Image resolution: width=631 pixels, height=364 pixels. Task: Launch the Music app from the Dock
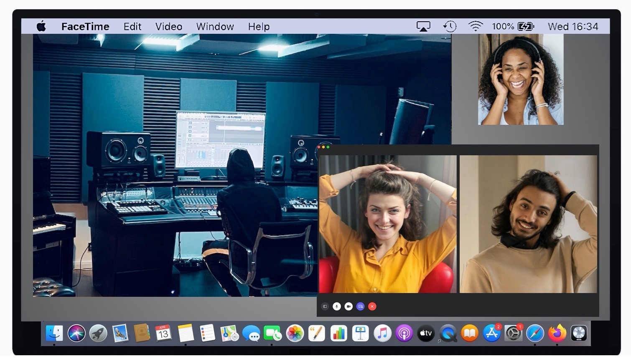click(382, 334)
